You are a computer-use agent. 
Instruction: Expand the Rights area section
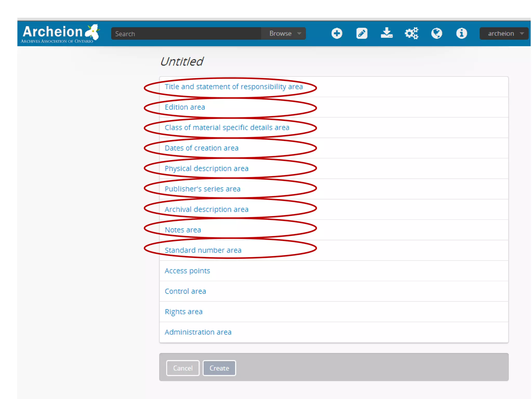183,312
